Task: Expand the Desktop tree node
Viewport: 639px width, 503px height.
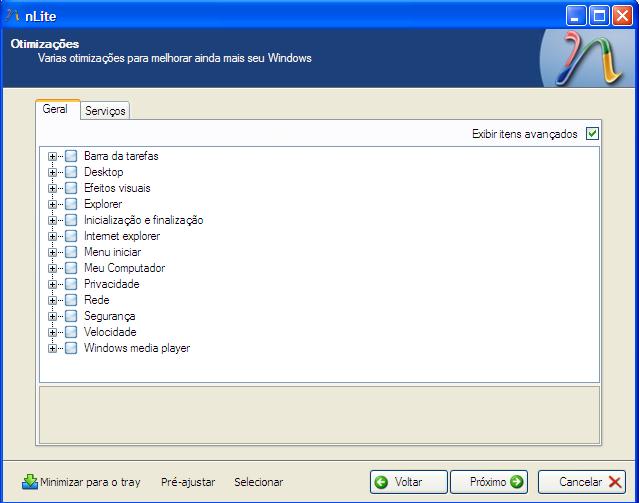Action: (x=52, y=172)
